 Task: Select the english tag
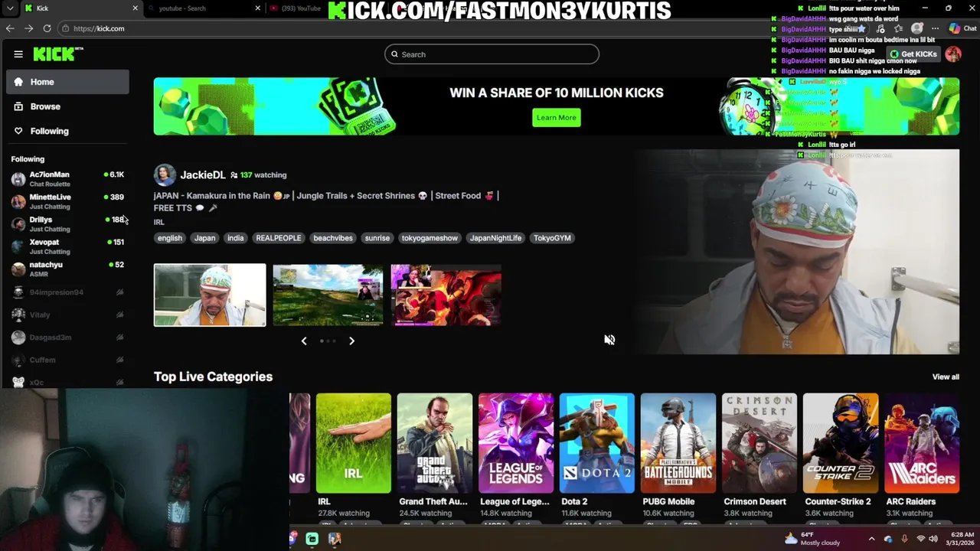170,238
